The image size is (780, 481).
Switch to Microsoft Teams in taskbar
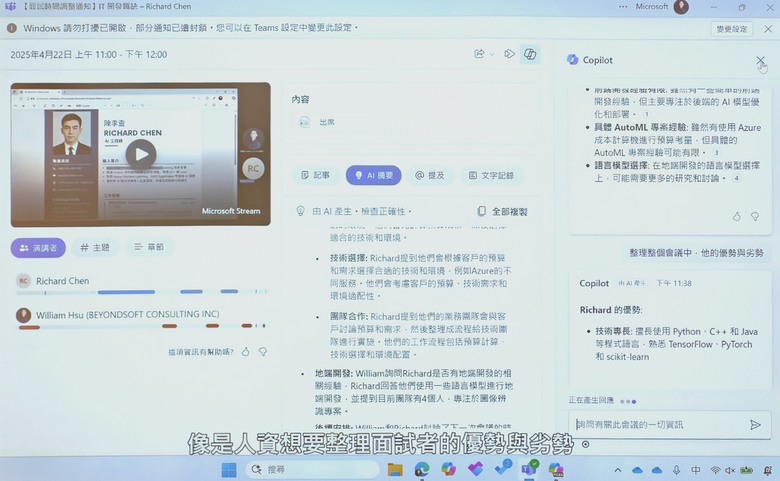529,469
